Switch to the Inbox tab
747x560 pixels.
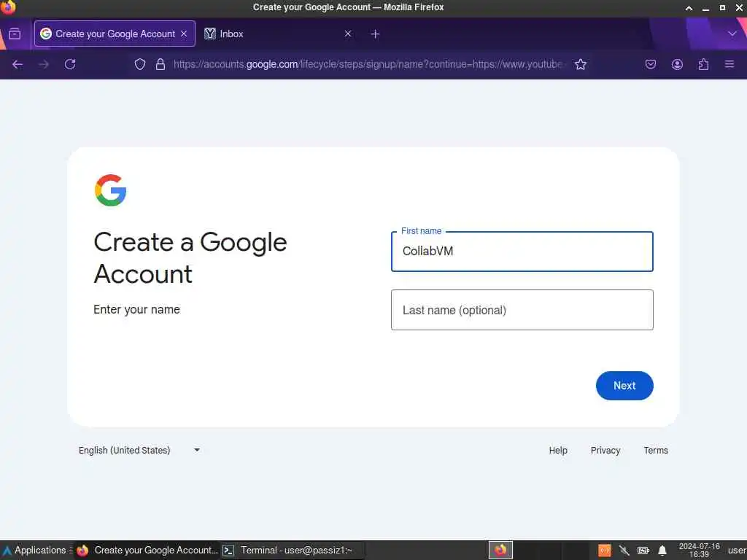click(x=278, y=34)
